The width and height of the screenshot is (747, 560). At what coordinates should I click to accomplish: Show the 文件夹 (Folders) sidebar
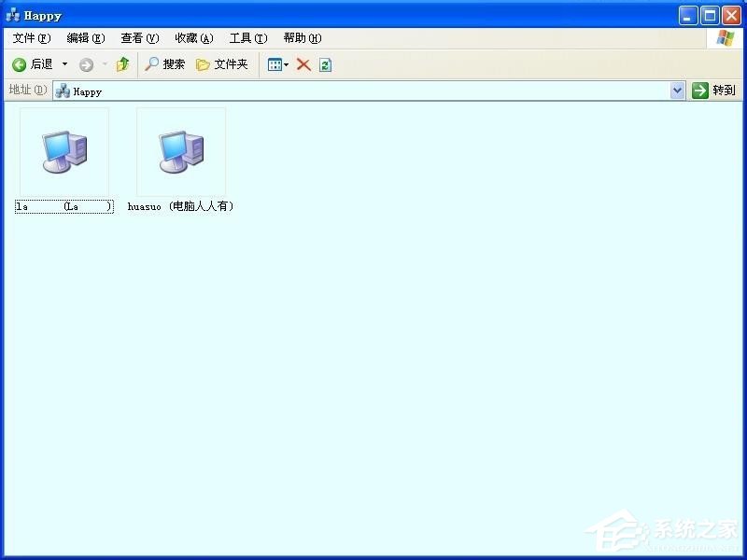[222, 64]
